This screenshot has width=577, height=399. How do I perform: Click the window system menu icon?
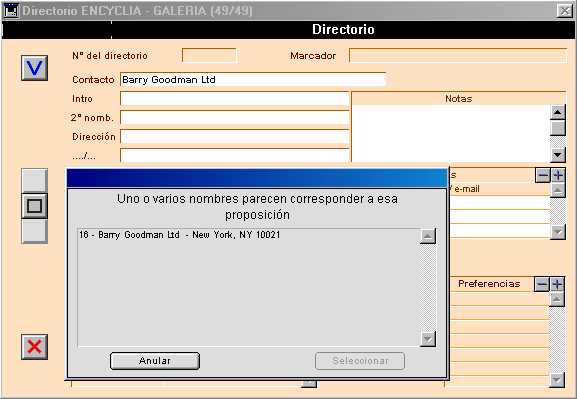pyautogui.click(x=11, y=11)
